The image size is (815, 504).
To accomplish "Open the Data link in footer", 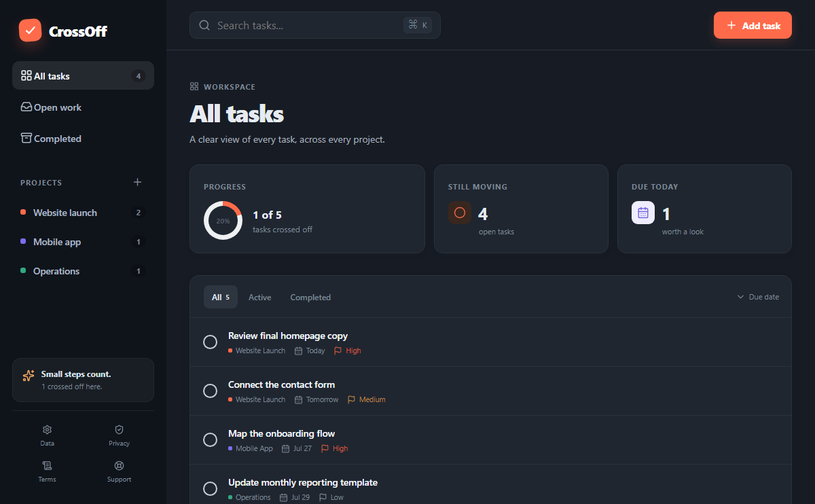I will tap(47, 435).
